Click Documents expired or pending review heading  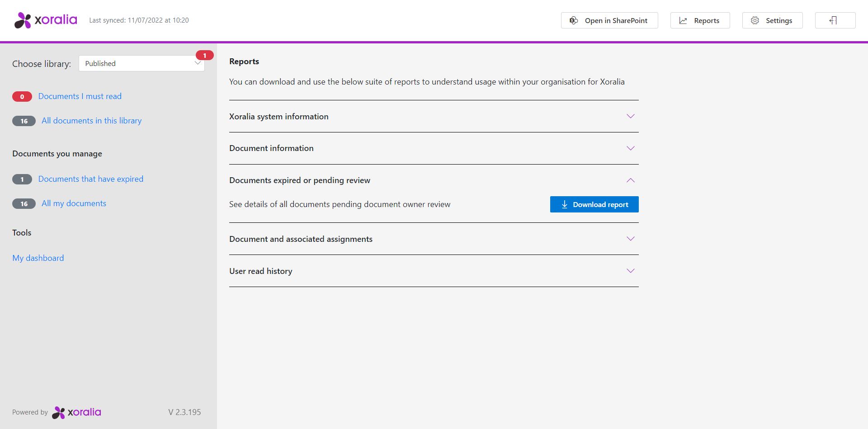300,180
